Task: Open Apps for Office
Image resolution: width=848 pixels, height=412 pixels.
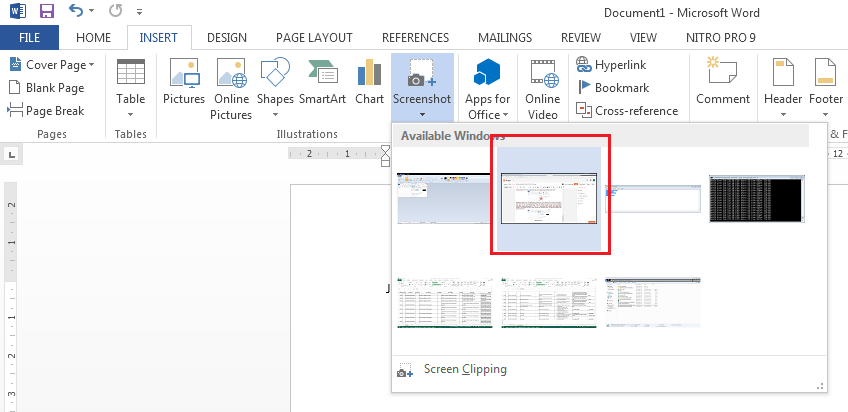Action: (487, 87)
